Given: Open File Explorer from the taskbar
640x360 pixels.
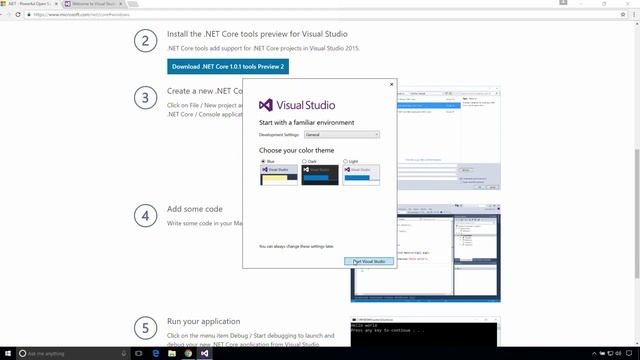Looking at the screenshot, I should tap(172, 353).
